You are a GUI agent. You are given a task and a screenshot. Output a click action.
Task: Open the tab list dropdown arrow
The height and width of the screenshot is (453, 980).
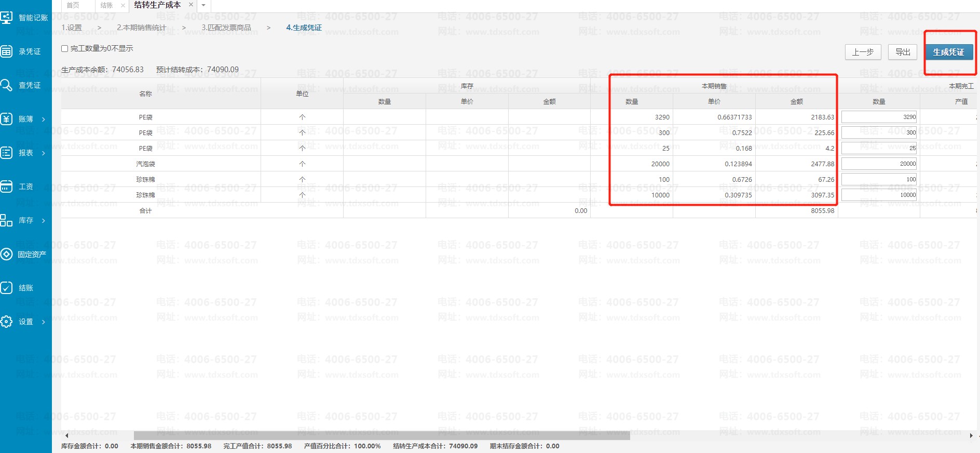click(x=203, y=5)
